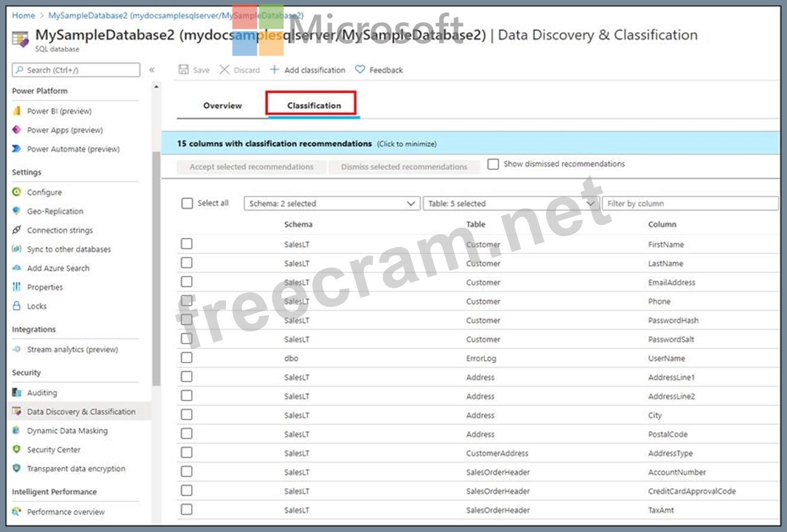787x532 pixels.
Task: Check the EmailAddress row checkbox
Action: [x=186, y=282]
